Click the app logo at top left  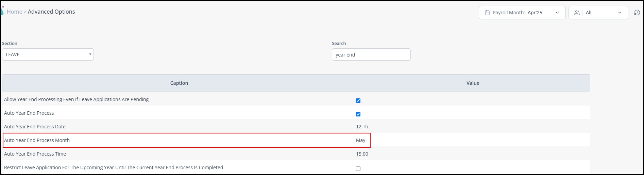pyautogui.click(x=2, y=10)
